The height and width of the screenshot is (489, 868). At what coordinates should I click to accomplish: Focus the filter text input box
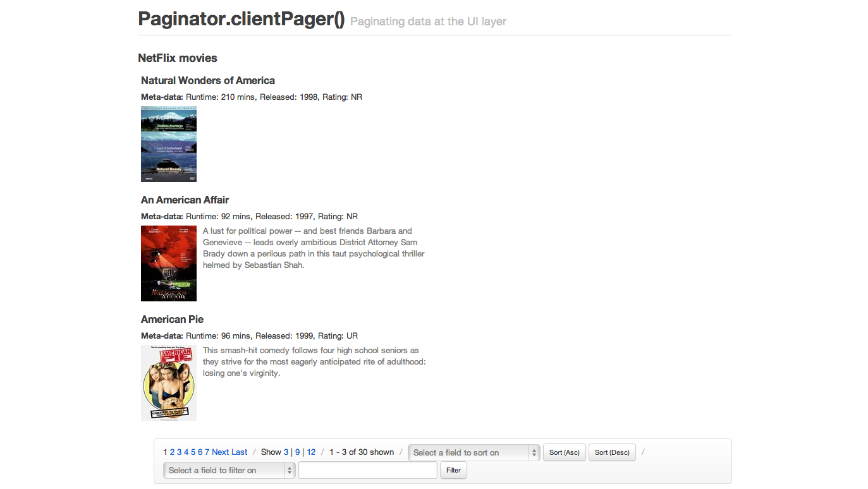click(x=367, y=470)
